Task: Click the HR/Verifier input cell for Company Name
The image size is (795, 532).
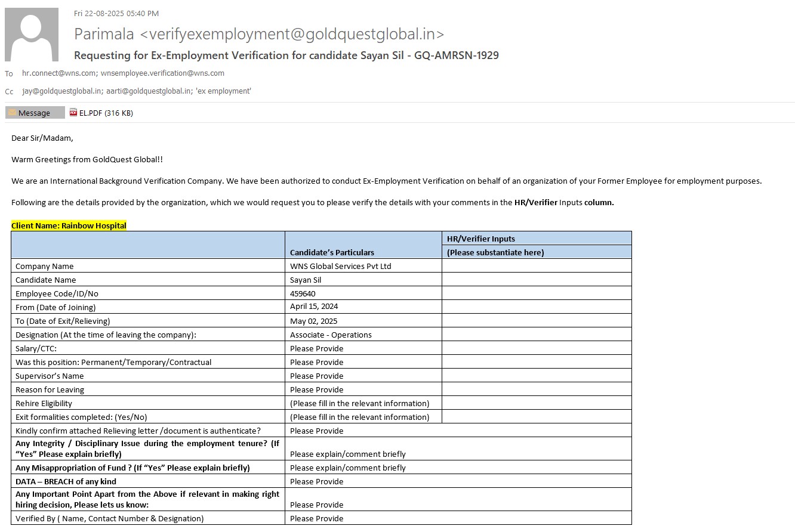Action: pyautogui.click(x=536, y=266)
